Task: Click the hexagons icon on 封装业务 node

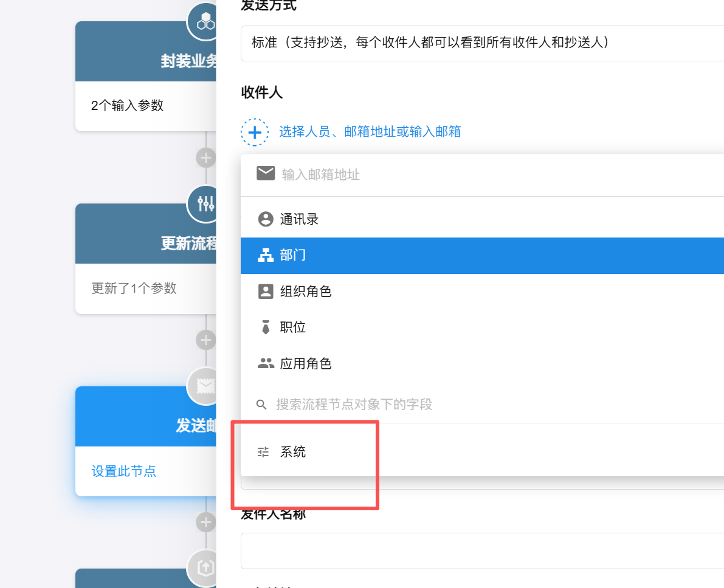Action: [205, 21]
